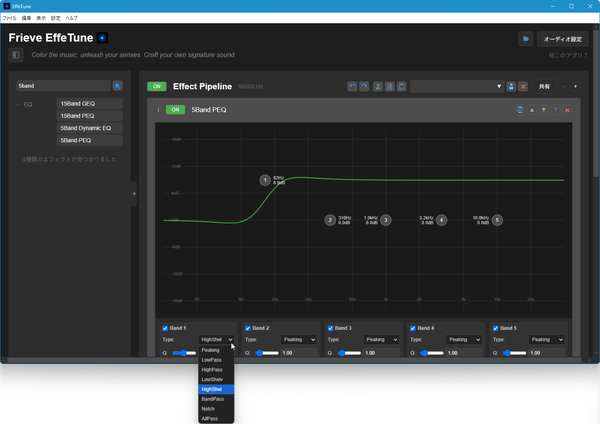Click Band 5 Q slider

514,353
